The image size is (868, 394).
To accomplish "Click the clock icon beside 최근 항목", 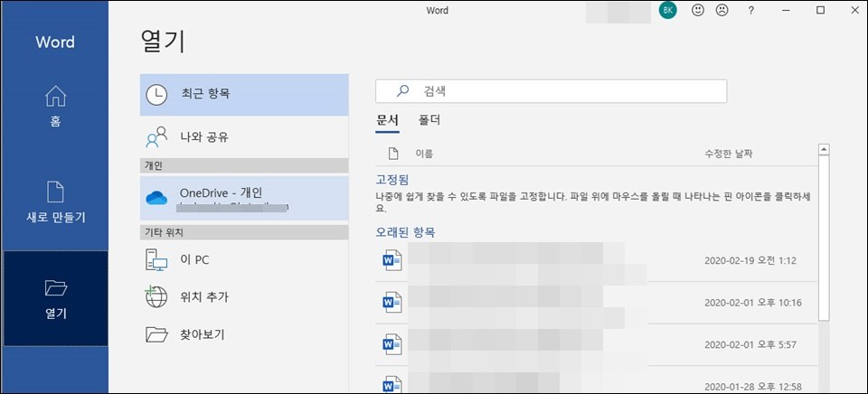I will click(x=156, y=95).
